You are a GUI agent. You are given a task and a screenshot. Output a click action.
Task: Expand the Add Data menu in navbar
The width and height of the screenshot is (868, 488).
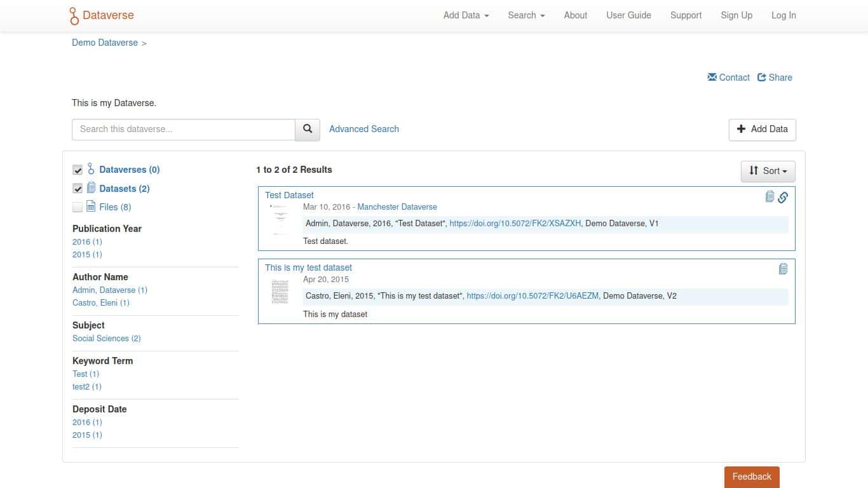466,15
